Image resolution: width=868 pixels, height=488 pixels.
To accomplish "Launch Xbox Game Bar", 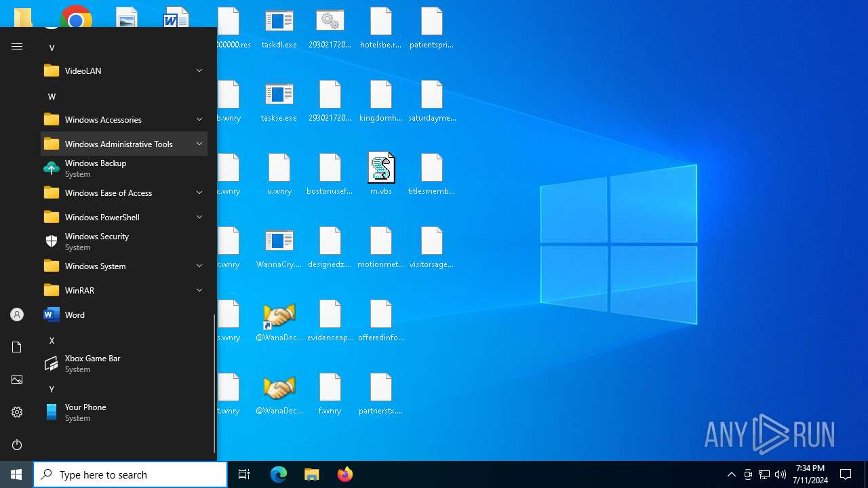I will 124,363.
